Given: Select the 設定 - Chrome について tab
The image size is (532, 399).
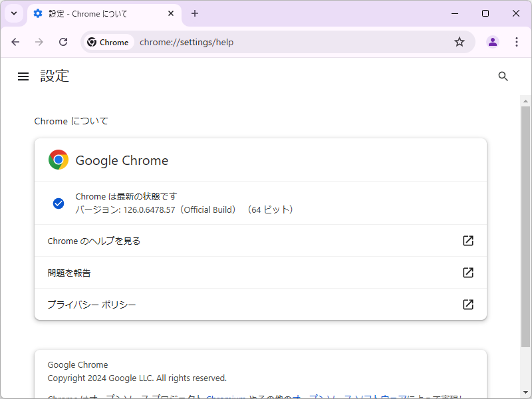Looking at the screenshot, I should point(93,13).
